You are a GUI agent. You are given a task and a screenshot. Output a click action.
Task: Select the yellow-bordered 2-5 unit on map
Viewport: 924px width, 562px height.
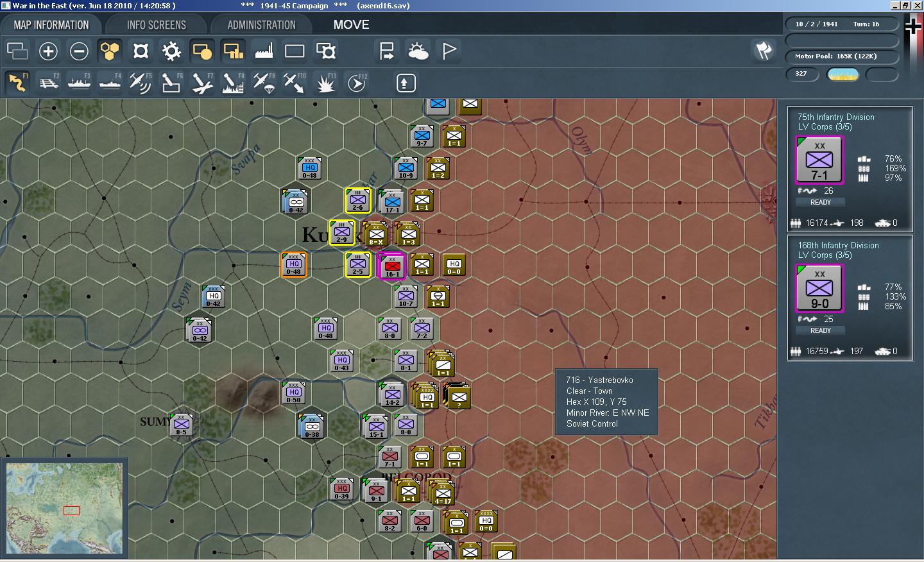(357, 265)
